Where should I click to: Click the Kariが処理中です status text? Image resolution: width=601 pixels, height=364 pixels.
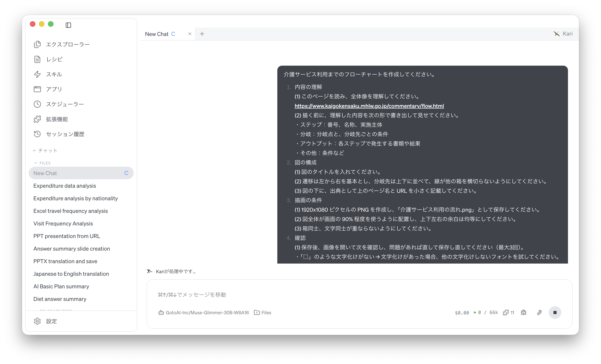176,271
